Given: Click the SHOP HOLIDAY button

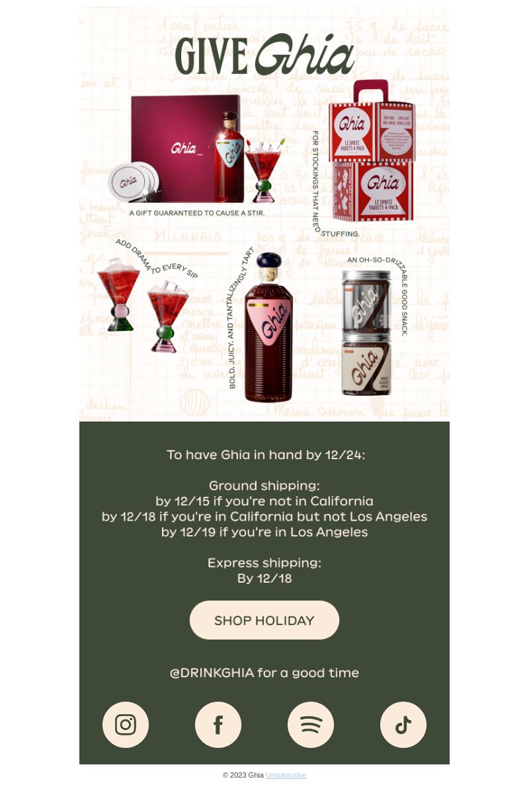Looking at the screenshot, I should click(x=264, y=620).
